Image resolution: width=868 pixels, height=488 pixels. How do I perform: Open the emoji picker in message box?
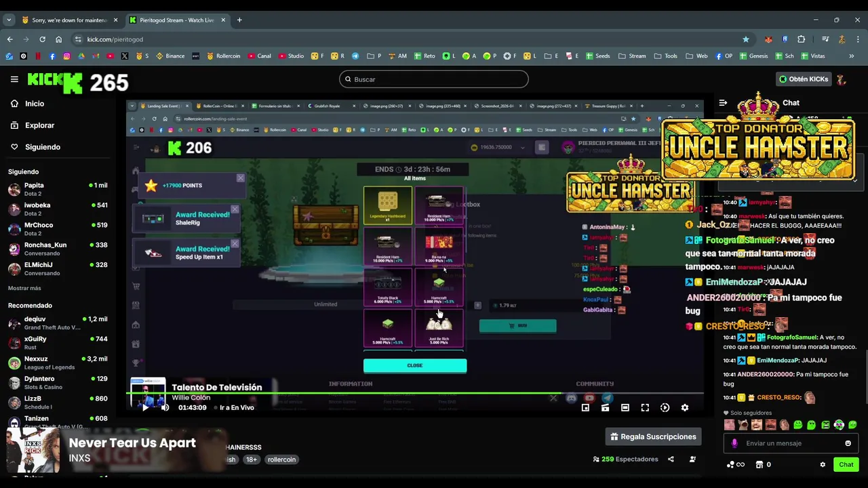(848, 443)
